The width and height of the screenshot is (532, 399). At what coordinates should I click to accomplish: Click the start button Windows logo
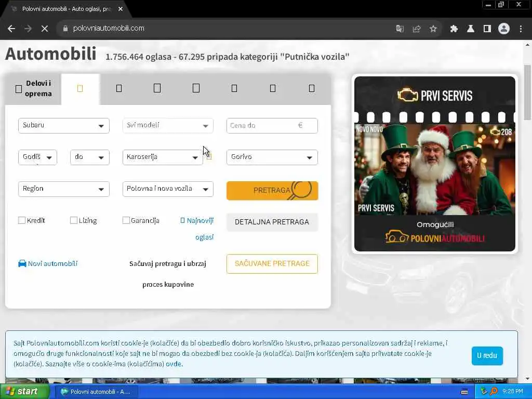[9, 392]
